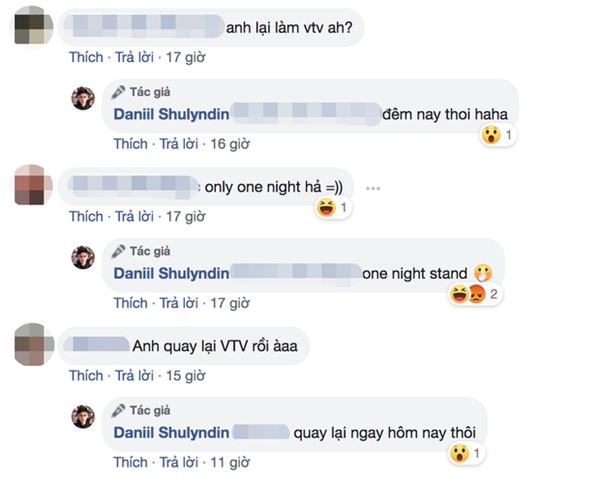Screen dimensions: 600x480
Task: Click the avatar beside 'Anh quay lại VTV' comment
Action: click(33, 344)
